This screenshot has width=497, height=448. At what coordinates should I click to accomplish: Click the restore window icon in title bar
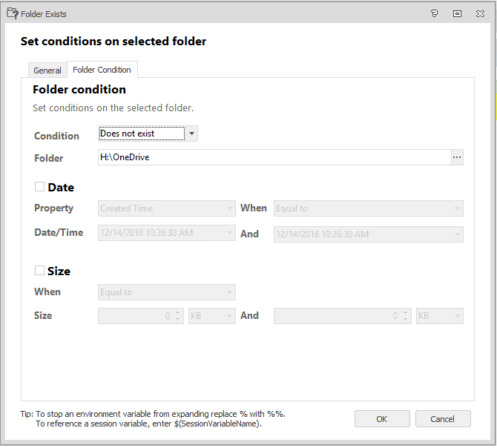tap(457, 13)
